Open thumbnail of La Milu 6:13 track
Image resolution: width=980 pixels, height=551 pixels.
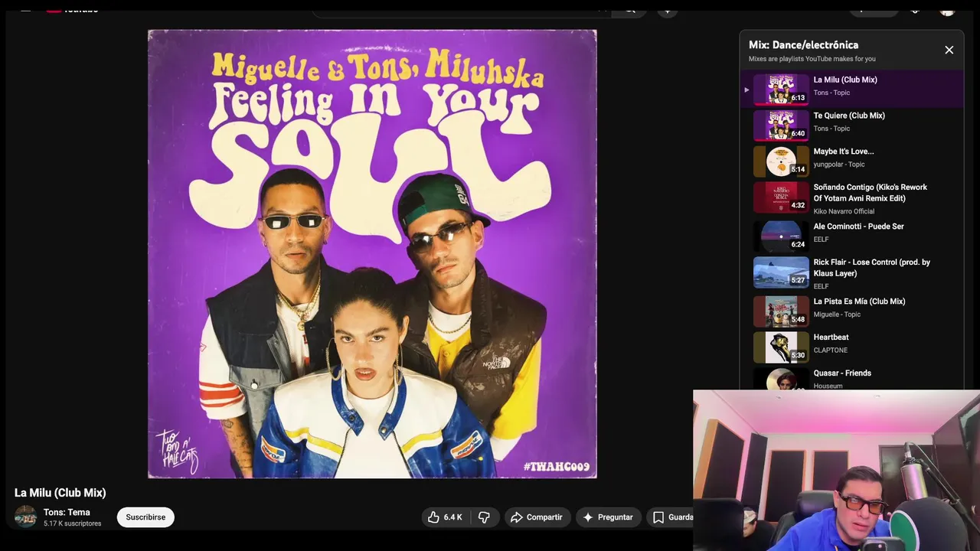(781, 89)
